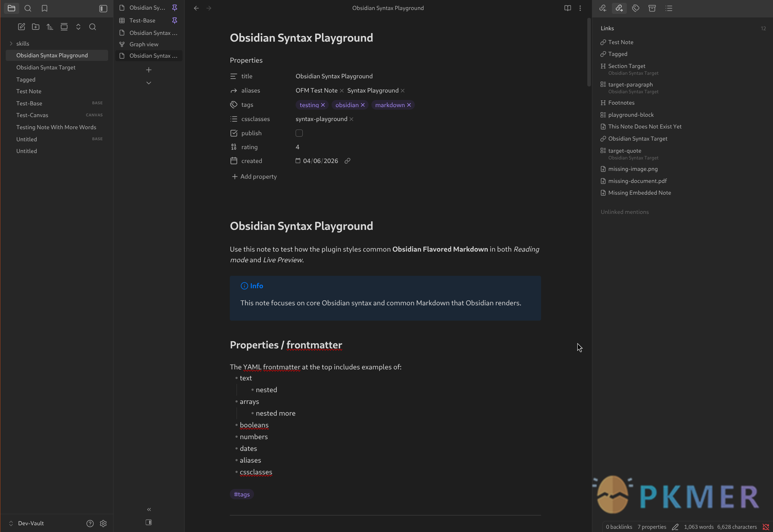Remove the markdown tag
This screenshot has height=532, width=773.
tap(409, 105)
